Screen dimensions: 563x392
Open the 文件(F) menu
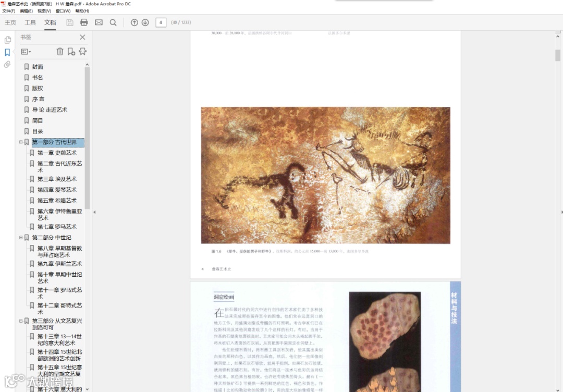point(9,11)
